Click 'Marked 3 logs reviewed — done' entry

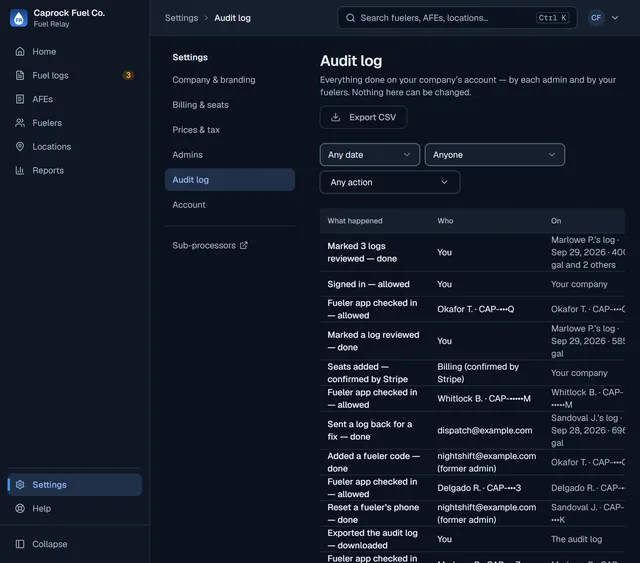[362, 252]
